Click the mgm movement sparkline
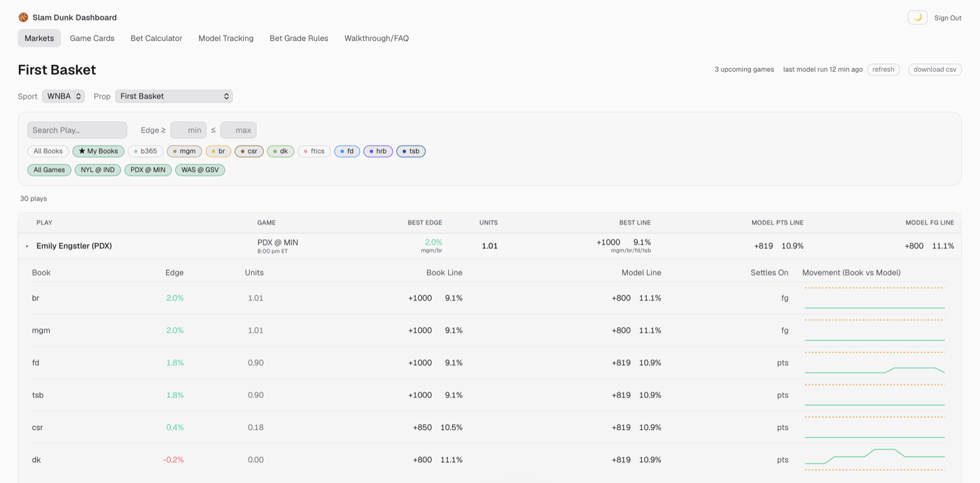The height and width of the screenshot is (483, 980). 875,330
